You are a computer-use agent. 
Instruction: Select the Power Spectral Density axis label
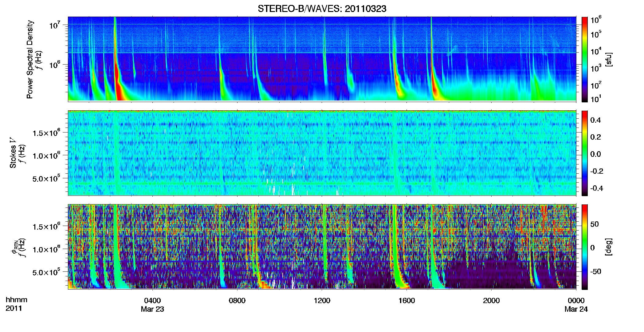30,59
